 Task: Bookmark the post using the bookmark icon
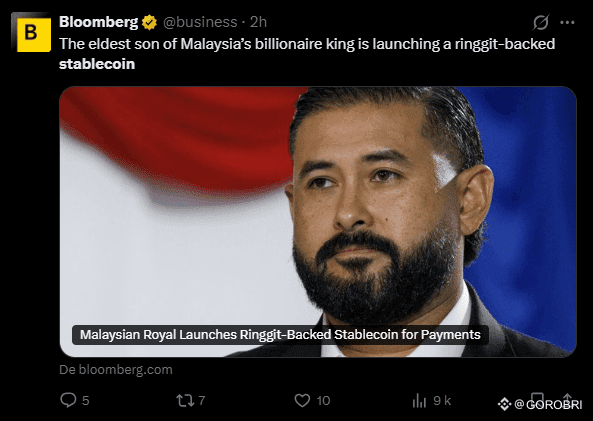click(537, 398)
